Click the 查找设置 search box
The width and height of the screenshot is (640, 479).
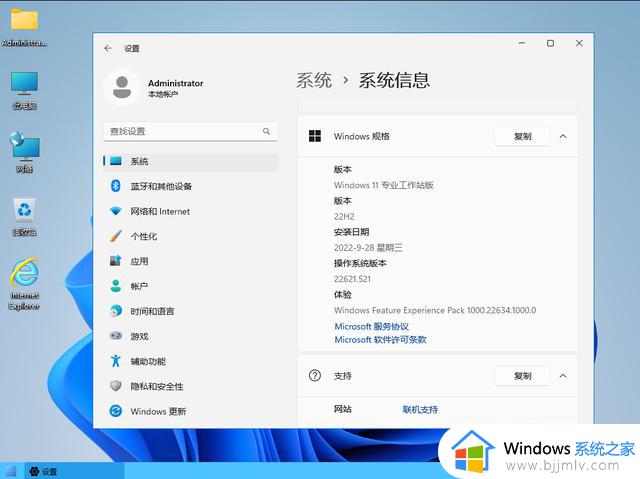tap(191, 131)
